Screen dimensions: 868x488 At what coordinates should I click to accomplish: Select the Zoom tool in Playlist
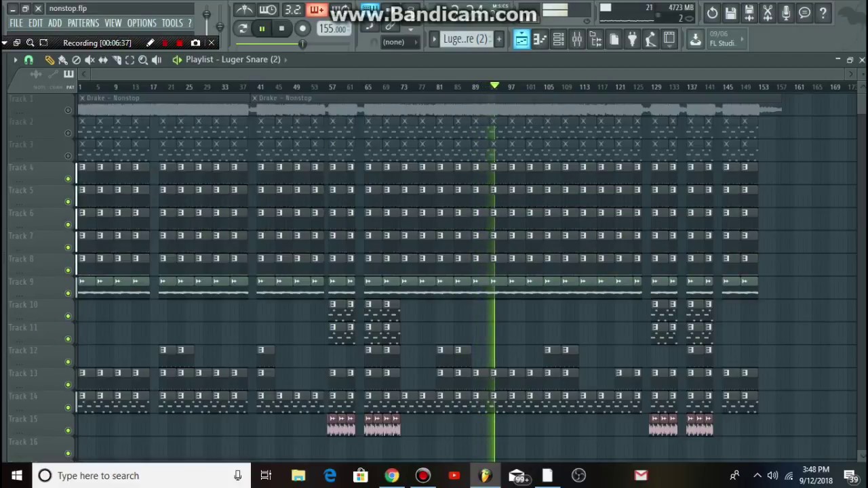click(143, 60)
